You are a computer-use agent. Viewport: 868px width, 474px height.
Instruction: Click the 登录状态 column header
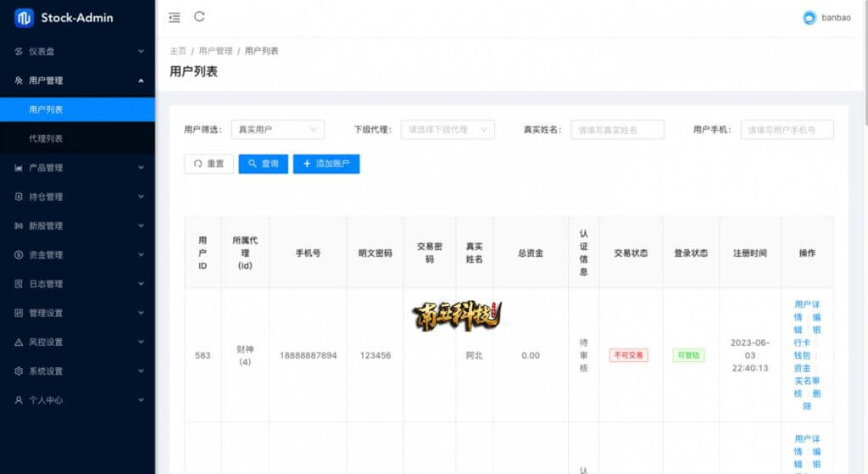[691, 253]
